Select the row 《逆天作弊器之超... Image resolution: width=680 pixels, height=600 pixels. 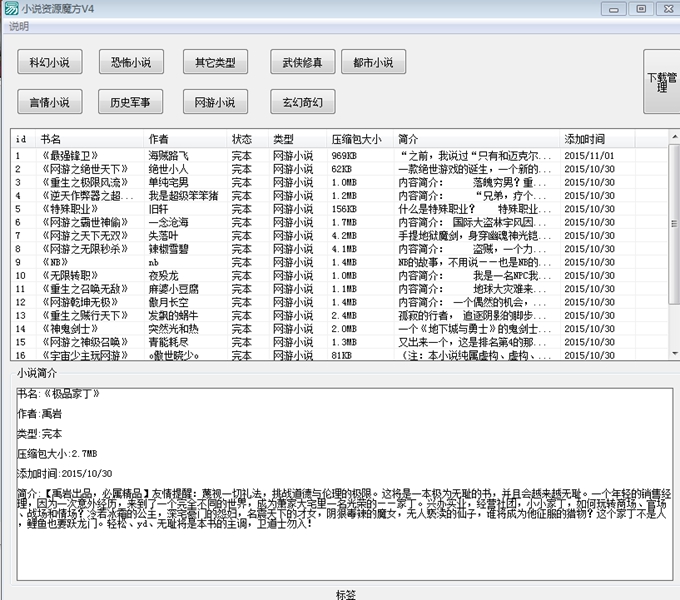click(x=339, y=196)
